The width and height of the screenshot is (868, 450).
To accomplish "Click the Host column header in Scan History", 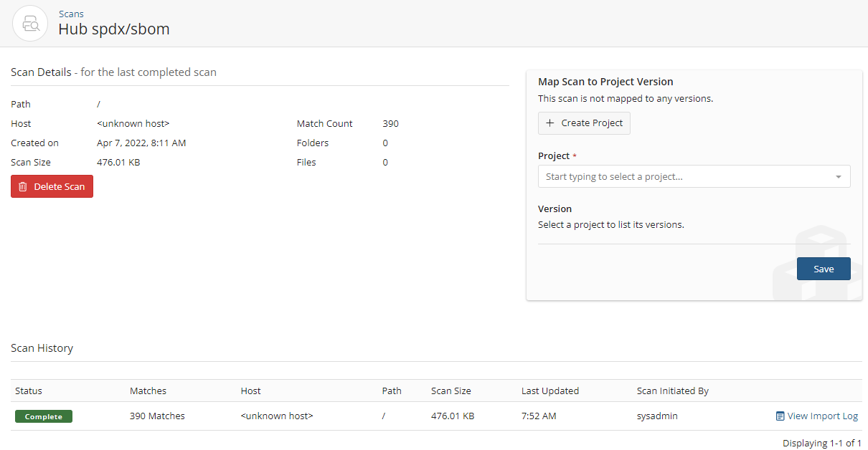I will [251, 391].
